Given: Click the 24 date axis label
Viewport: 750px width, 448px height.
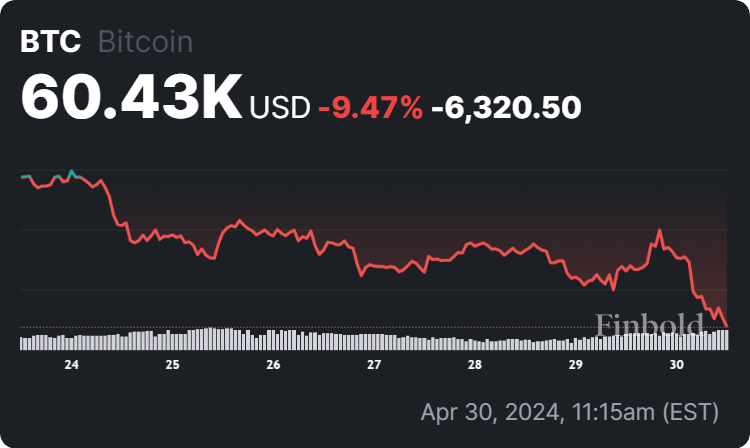Looking at the screenshot, I should pos(72,365).
